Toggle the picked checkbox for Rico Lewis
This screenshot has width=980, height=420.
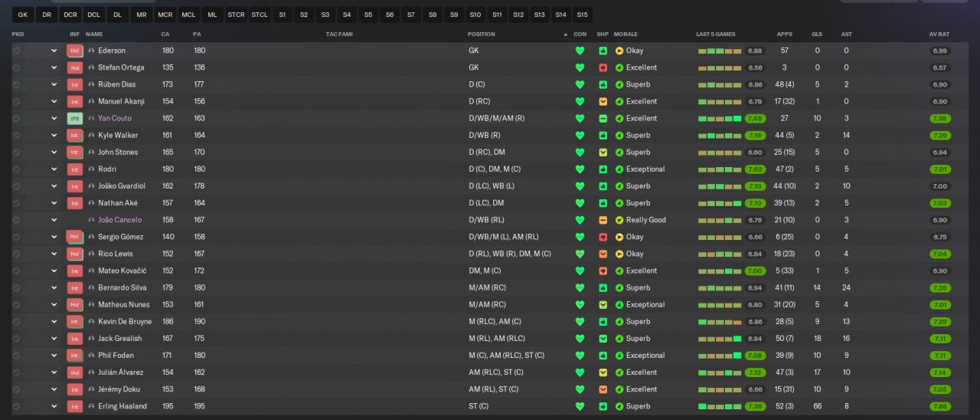click(x=17, y=254)
